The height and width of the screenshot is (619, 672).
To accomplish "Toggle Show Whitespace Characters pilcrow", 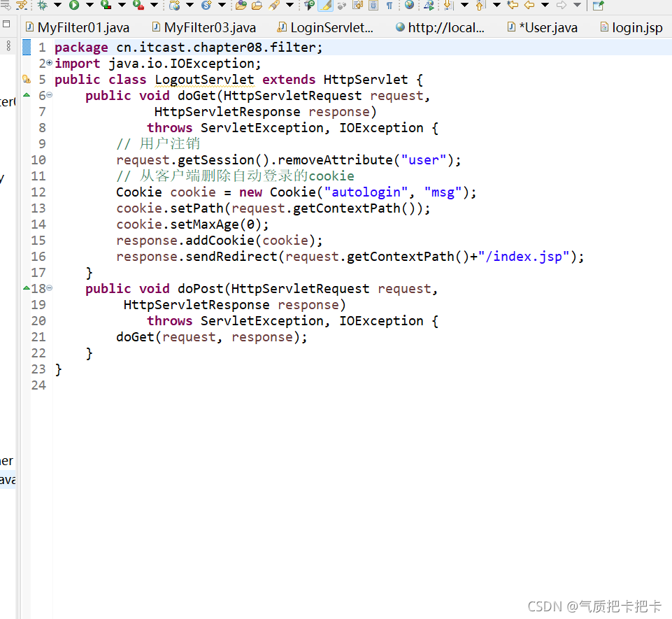I will click(x=389, y=5).
